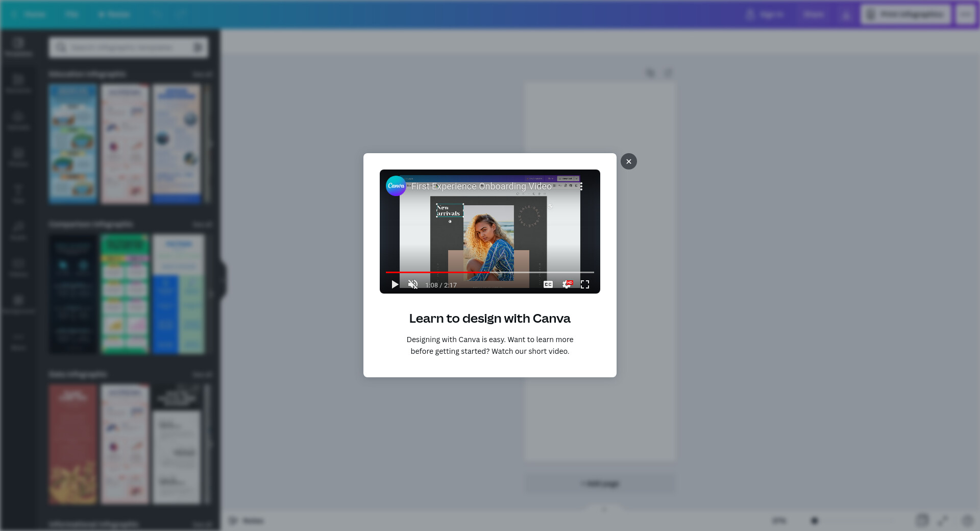Open the File menu

pos(71,14)
